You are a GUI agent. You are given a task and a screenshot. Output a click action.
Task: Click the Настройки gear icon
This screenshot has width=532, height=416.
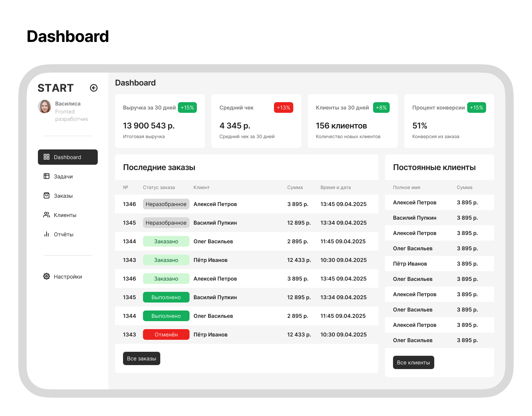coord(46,276)
